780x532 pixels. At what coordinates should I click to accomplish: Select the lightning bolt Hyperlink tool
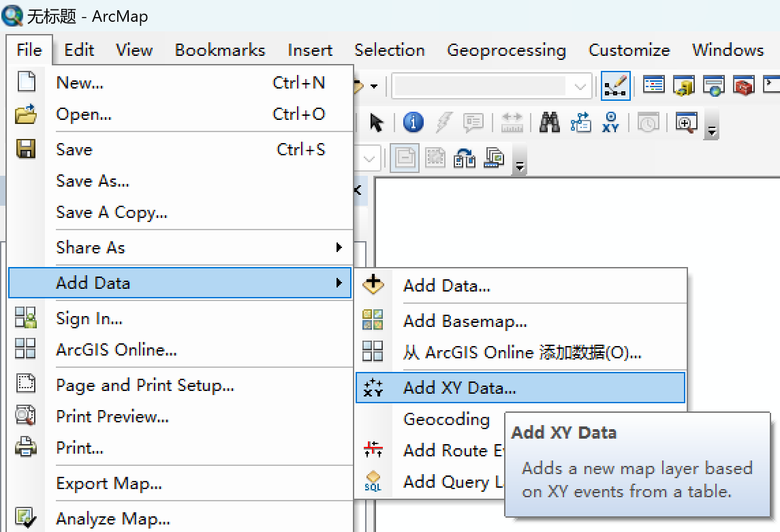click(x=443, y=123)
